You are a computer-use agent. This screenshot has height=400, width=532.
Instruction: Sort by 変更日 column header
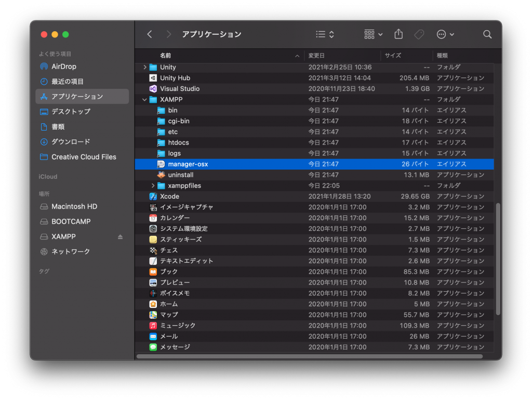pos(316,56)
